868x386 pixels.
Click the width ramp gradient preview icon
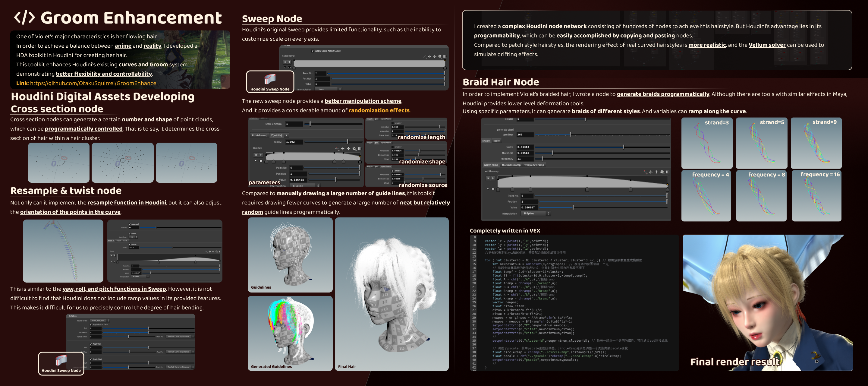[x=667, y=172]
